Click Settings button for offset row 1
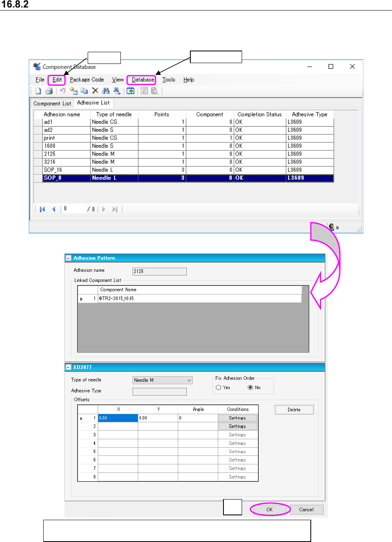 [238, 418]
